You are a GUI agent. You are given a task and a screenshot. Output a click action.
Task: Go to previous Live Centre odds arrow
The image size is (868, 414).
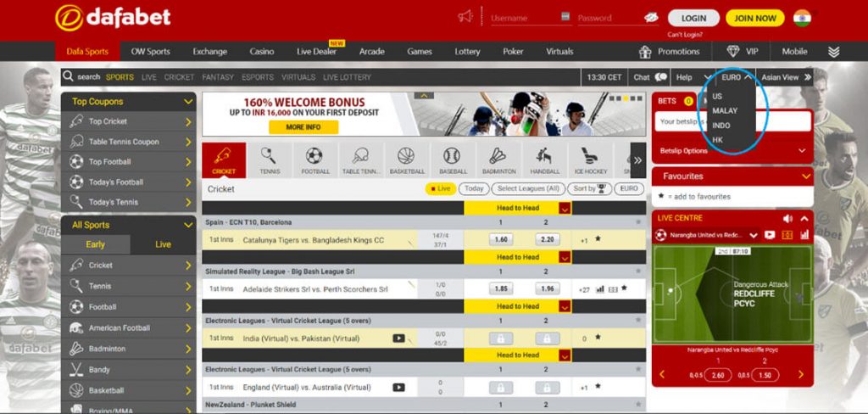tap(661, 375)
